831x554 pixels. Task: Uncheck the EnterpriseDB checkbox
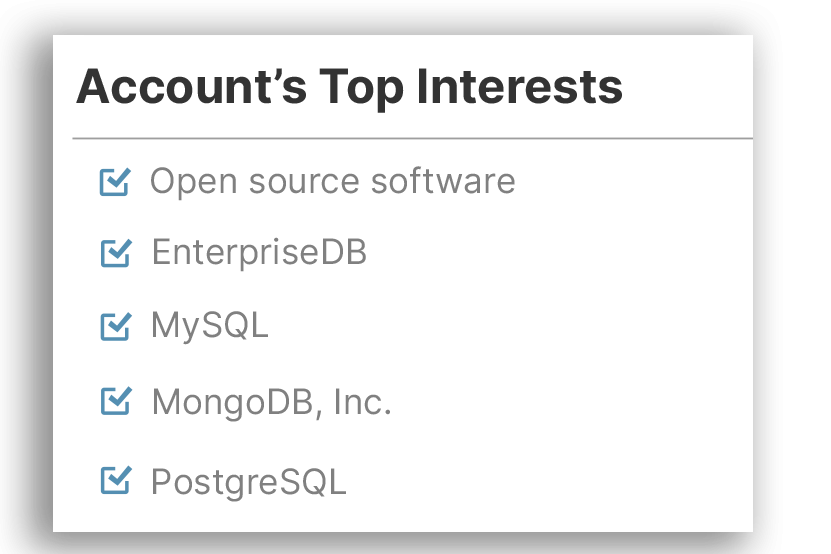coord(116,253)
